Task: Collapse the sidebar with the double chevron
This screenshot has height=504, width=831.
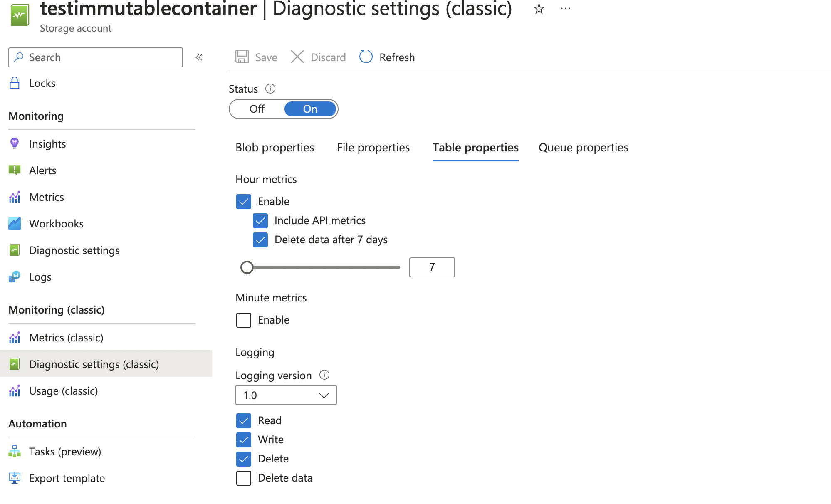Action: coord(199,57)
